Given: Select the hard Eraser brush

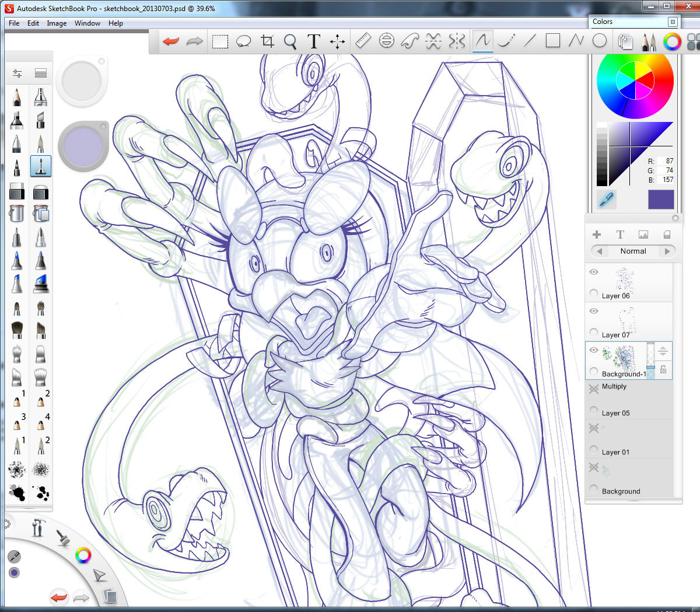Looking at the screenshot, I should pos(16,191).
